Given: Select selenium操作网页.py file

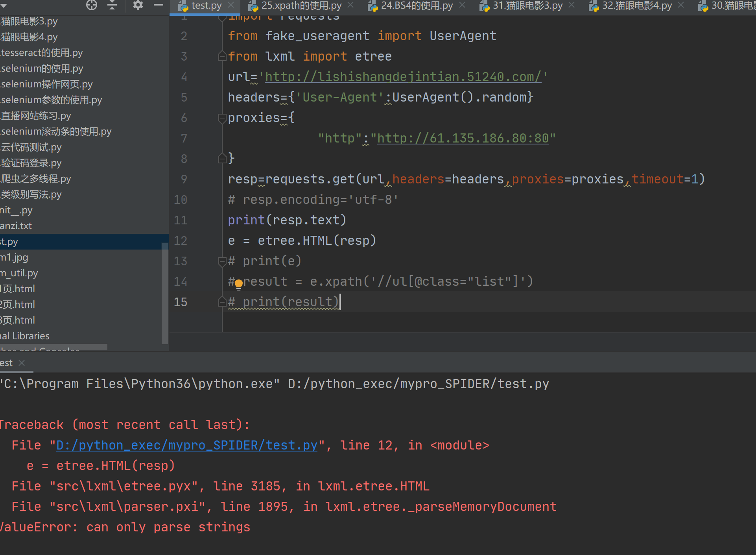Looking at the screenshot, I should (46, 84).
